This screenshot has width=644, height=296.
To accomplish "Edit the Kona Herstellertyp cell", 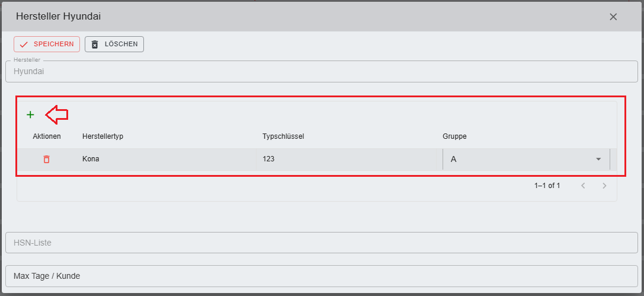I will pos(166,159).
